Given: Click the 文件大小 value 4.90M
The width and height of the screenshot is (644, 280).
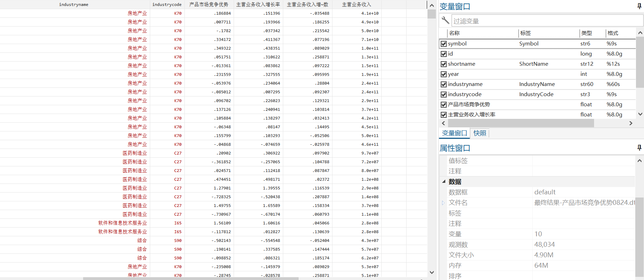Looking at the screenshot, I should coord(544,255).
